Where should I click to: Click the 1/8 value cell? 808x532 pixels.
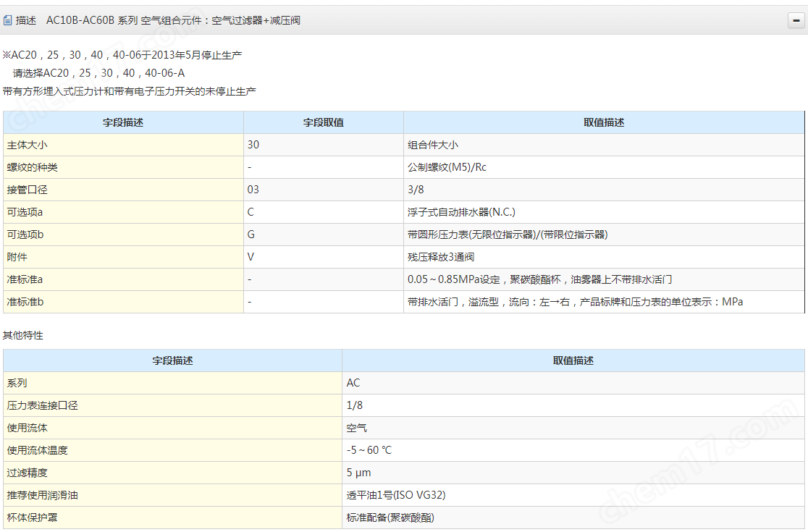[573, 406]
